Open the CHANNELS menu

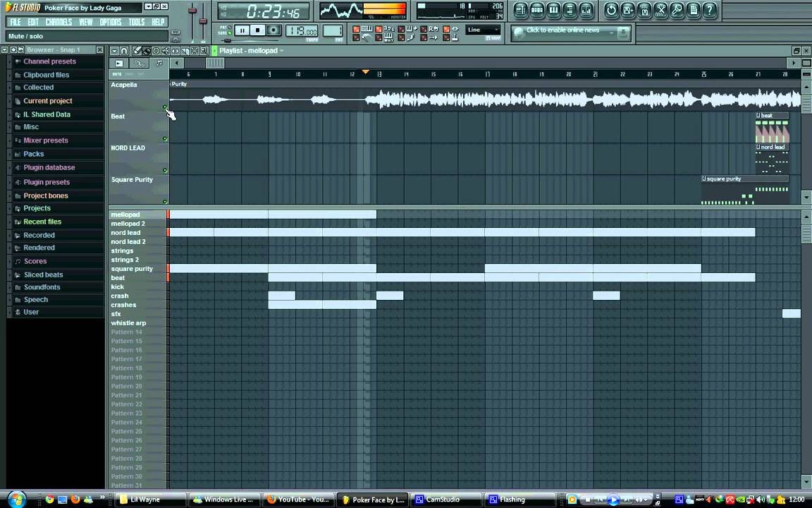click(59, 22)
